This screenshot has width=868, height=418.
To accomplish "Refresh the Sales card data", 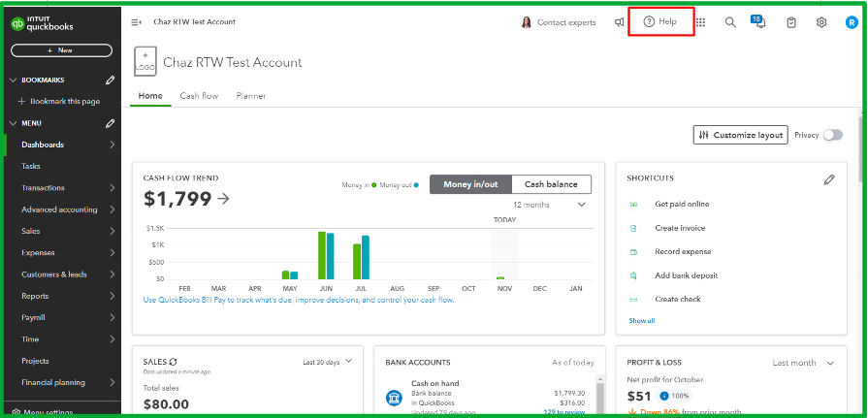I will point(174,362).
